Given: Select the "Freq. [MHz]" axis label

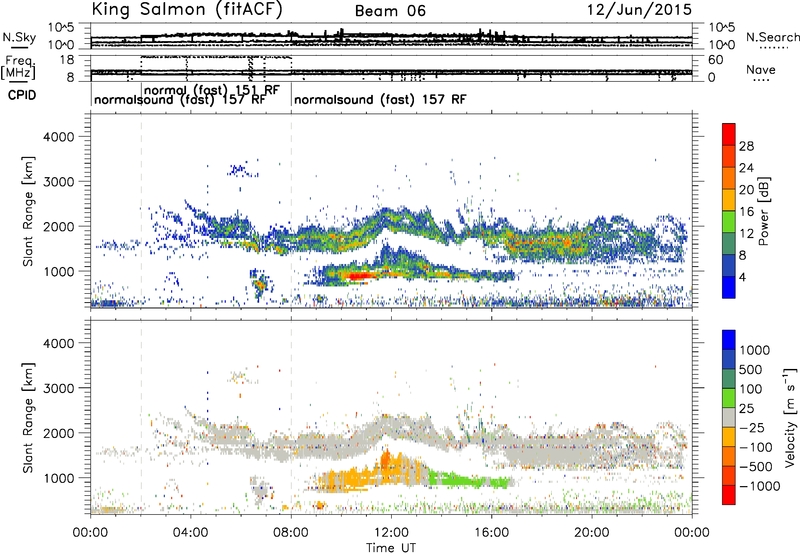Looking at the screenshot, I should (18, 67).
